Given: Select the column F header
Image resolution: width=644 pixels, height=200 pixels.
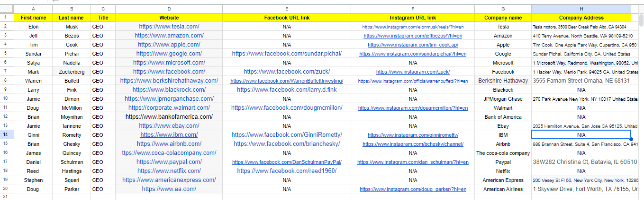Looking at the screenshot, I should 413,9.
